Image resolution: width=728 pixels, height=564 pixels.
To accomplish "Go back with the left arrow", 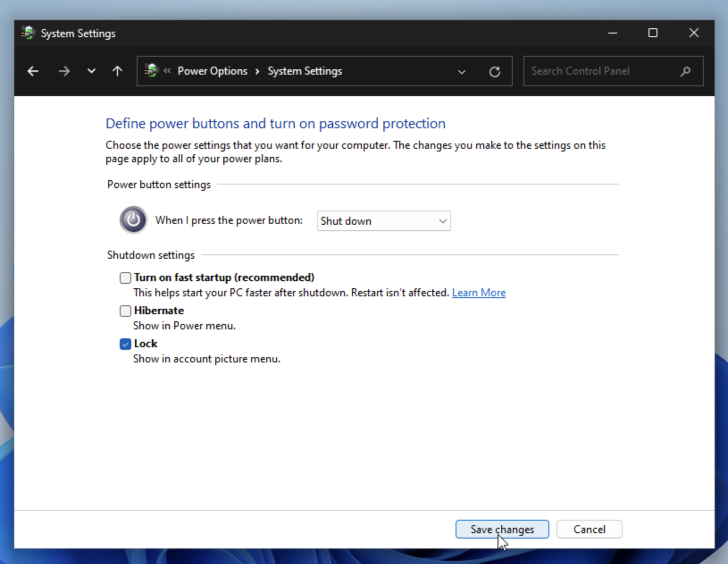I will tap(33, 71).
